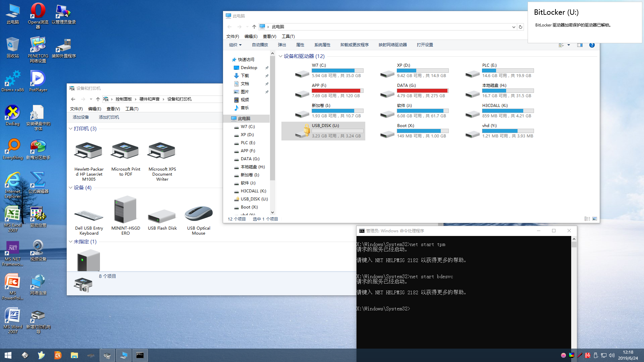Select the MININT-HSGDERO computer device

126,216
